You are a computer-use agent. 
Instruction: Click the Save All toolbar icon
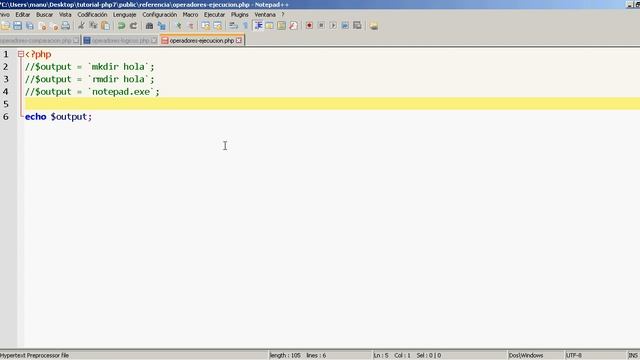(x=30, y=26)
